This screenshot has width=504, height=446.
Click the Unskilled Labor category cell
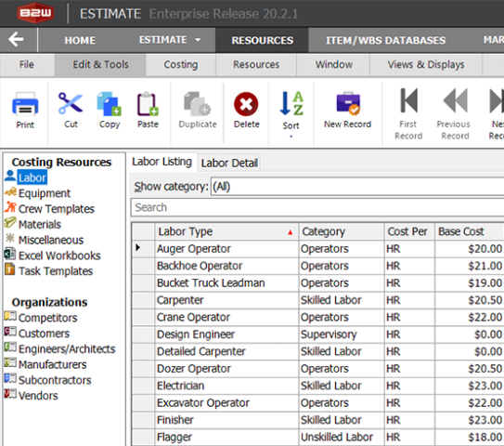click(x=342, y=437)
